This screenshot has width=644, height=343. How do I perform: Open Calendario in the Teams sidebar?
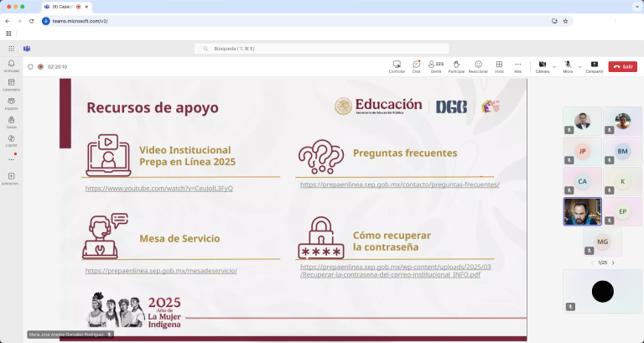(x=11, y=84)
